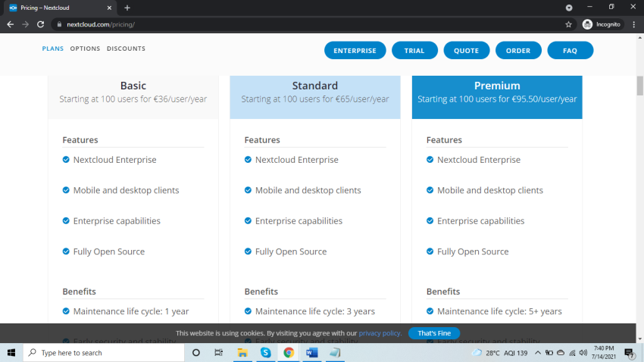Screen dimensions: 644x362
Task: Click Premium plan's Enterprise capabilities check icon
Action: click(430, 220)
